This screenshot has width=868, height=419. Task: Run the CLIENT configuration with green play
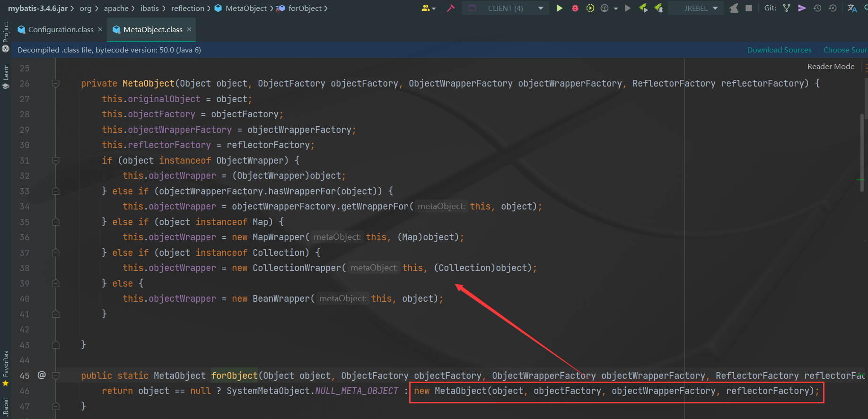coord(560,8)
